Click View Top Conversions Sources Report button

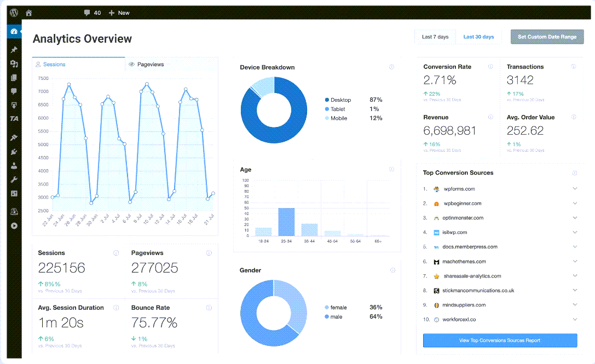click(x=500, y=340)
